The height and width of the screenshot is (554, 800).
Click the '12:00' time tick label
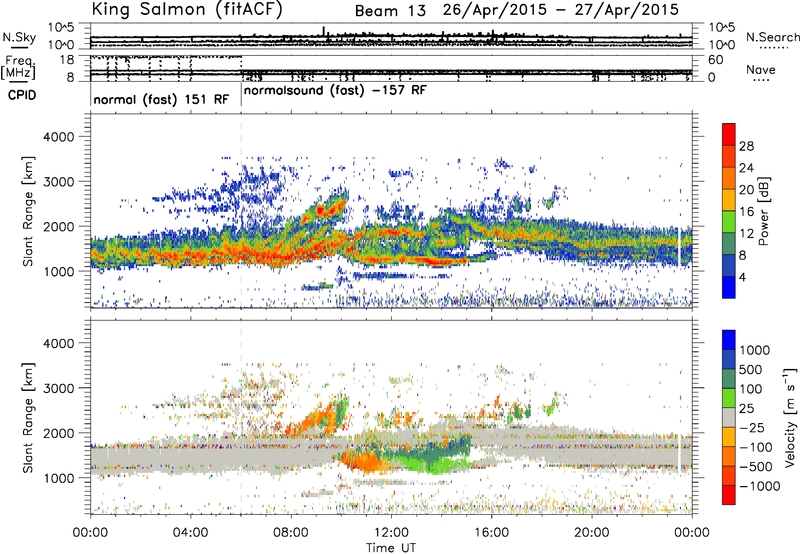(x=391, y=533)
